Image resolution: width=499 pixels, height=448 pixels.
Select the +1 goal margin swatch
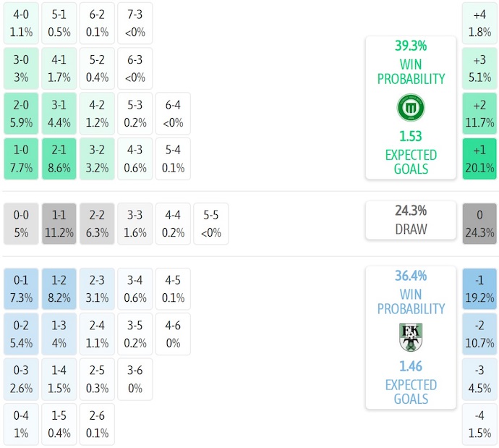coord(479,159)
